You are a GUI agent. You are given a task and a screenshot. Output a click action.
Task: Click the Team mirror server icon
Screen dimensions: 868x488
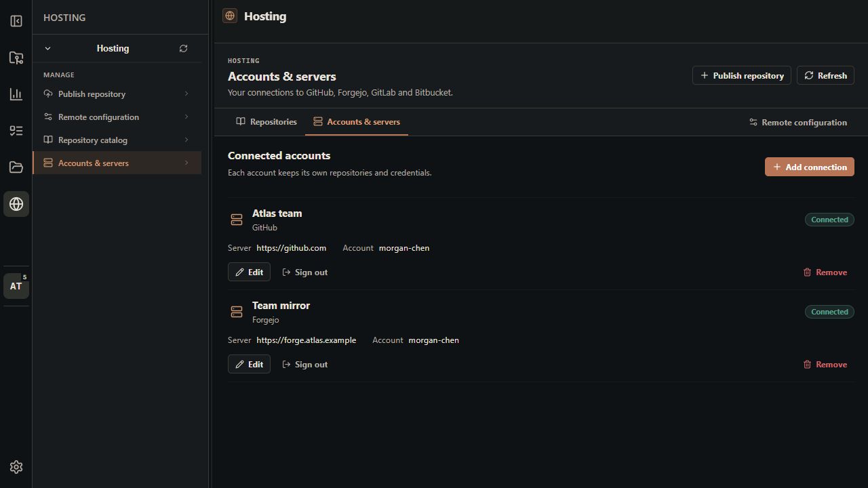tap(237, 312)
